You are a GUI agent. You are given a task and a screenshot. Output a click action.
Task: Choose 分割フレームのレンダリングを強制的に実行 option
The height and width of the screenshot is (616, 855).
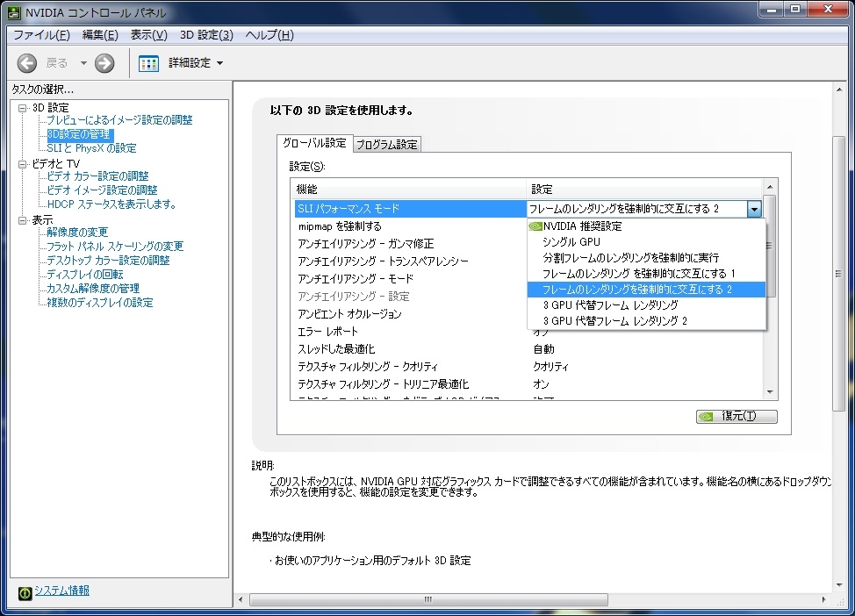pyautogui.click(x=646, y=258)
